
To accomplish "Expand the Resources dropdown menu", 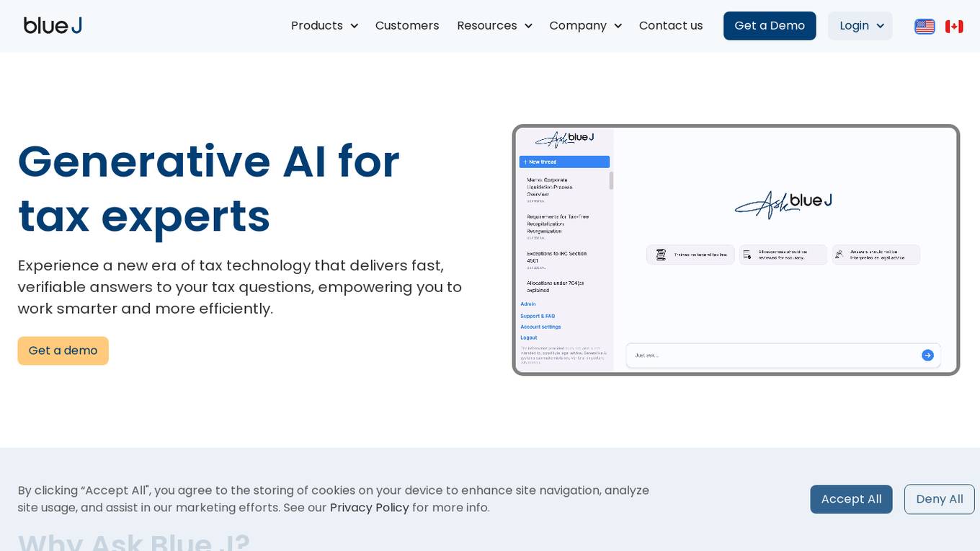I will pos(494,26).
